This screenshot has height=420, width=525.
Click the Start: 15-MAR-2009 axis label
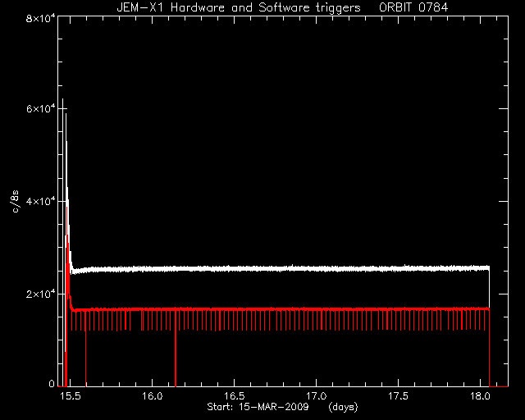(258, 407)
